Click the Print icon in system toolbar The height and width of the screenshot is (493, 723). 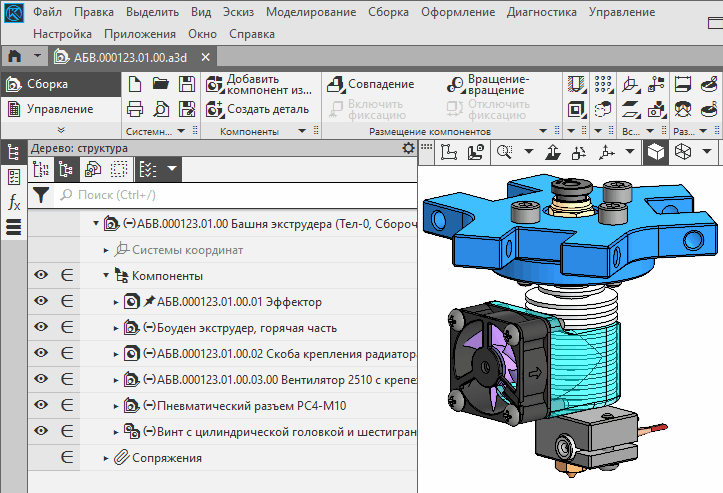(135, 109)
